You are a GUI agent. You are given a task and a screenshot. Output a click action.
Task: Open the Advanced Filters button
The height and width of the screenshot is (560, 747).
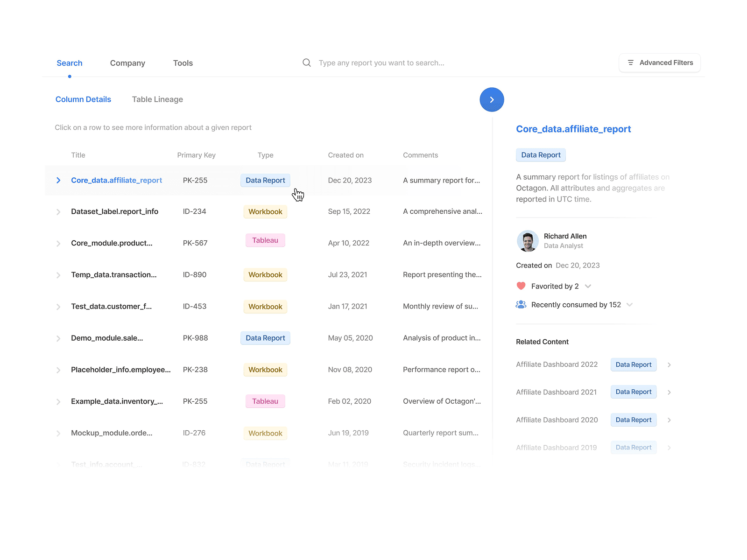(660, 63)
